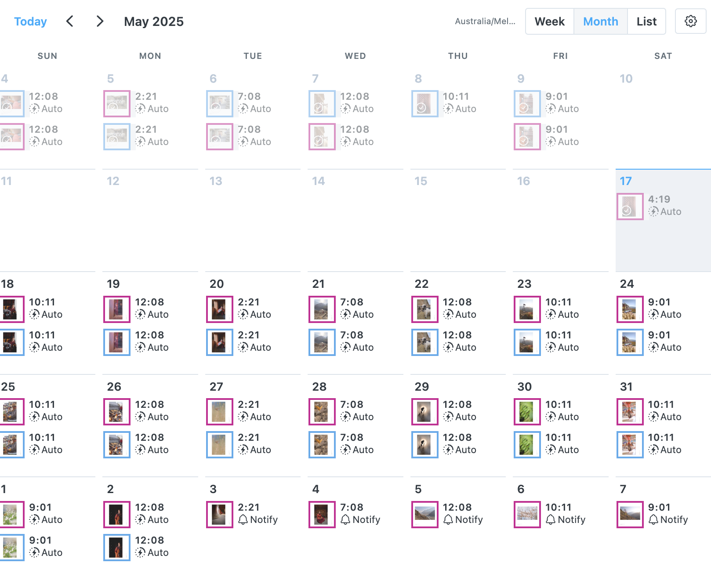Click bell Notify icon on June 3

pos(243,519)
